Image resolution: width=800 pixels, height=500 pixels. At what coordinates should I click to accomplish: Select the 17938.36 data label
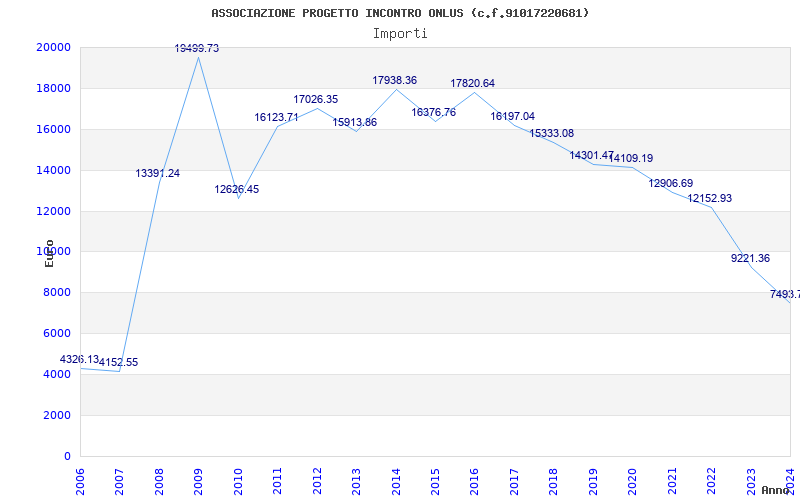(x=395, y=80)
